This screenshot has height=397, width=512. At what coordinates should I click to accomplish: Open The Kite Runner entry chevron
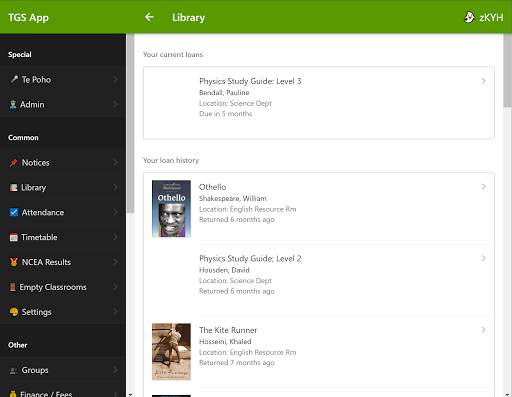coord(483,330)
